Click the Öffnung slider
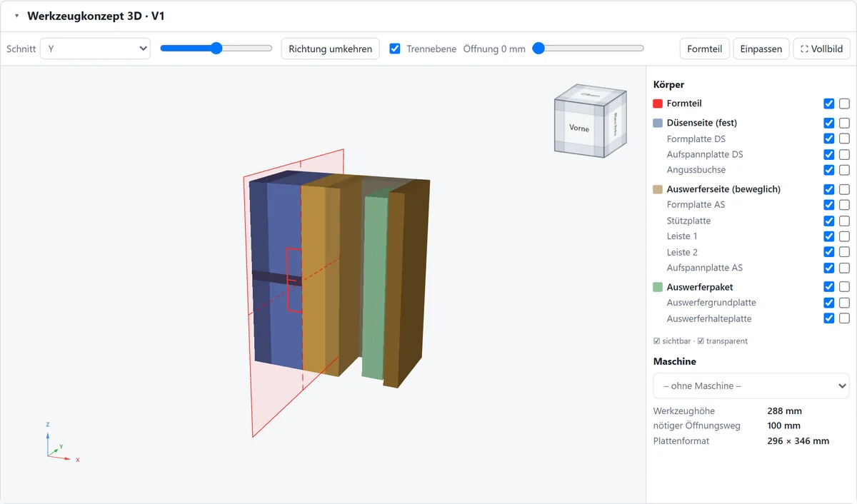Viewport: 857px width, 504px height. coord(588,49)
